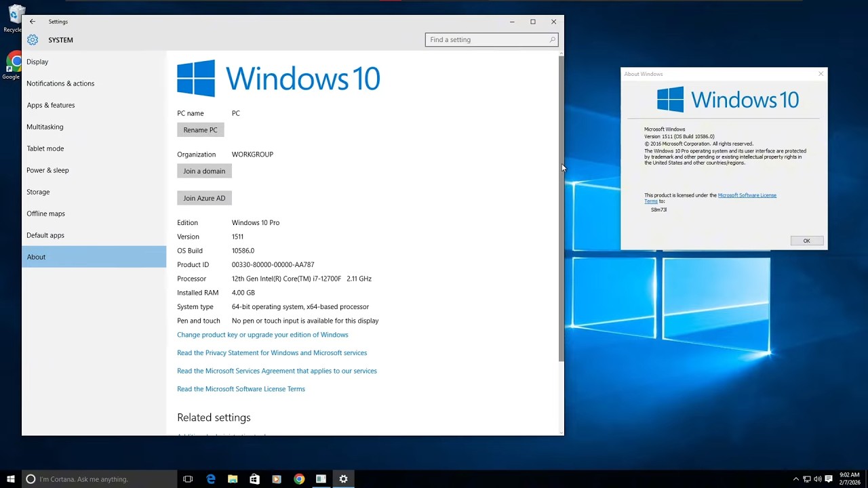Open Settings' Read the Microsoft Software License Terms link

coord(241,389)
